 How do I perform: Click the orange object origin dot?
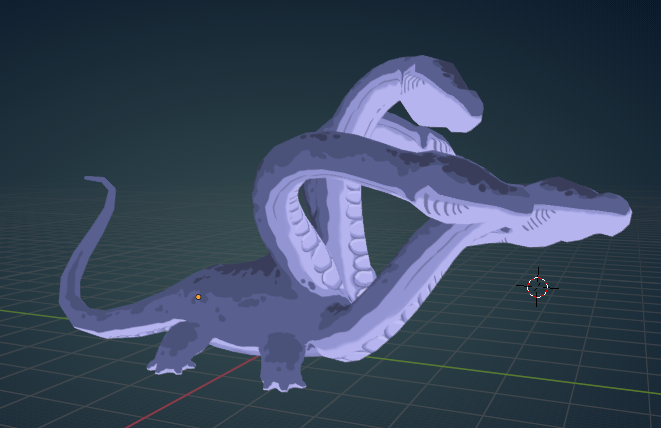198,297
